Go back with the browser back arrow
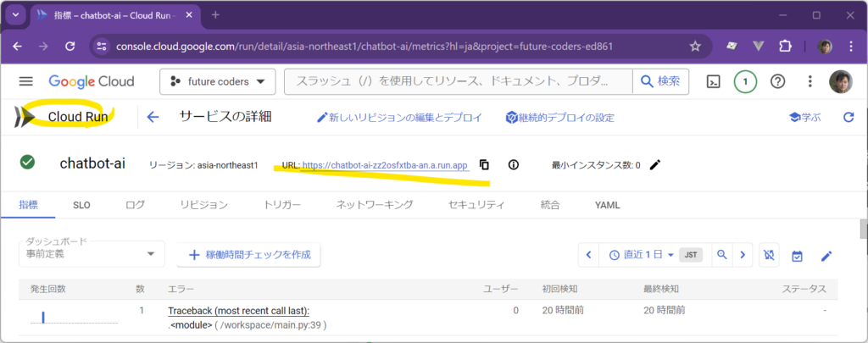 click(17, 47)
